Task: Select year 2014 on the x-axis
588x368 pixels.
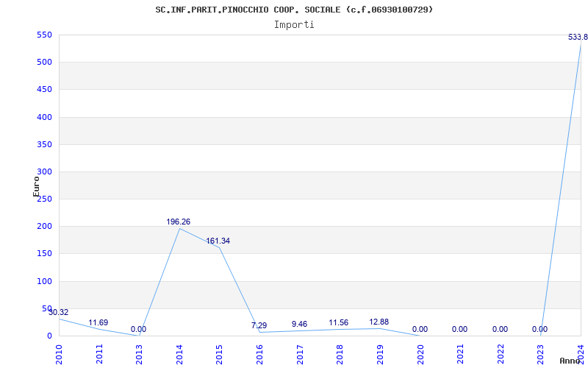Action: pyautogui.click(x=179, y=354)
